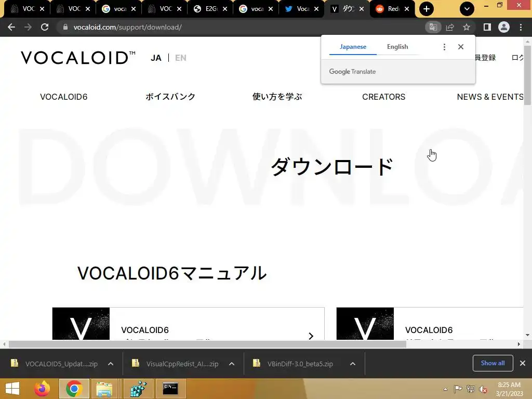Open Chrome's three-dot main menu
The height and width of the screenshot is (399, 532).
click(521, 27)
